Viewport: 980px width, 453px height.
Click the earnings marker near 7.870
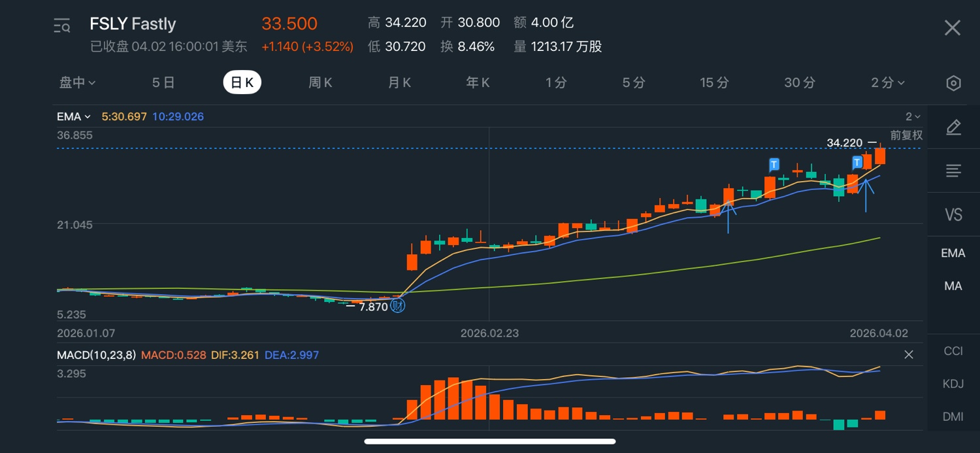click(x=397, y=306)
